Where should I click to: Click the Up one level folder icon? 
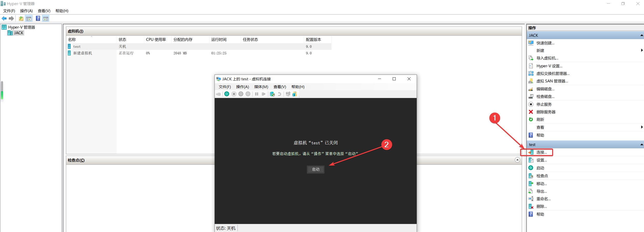point(21,18)
